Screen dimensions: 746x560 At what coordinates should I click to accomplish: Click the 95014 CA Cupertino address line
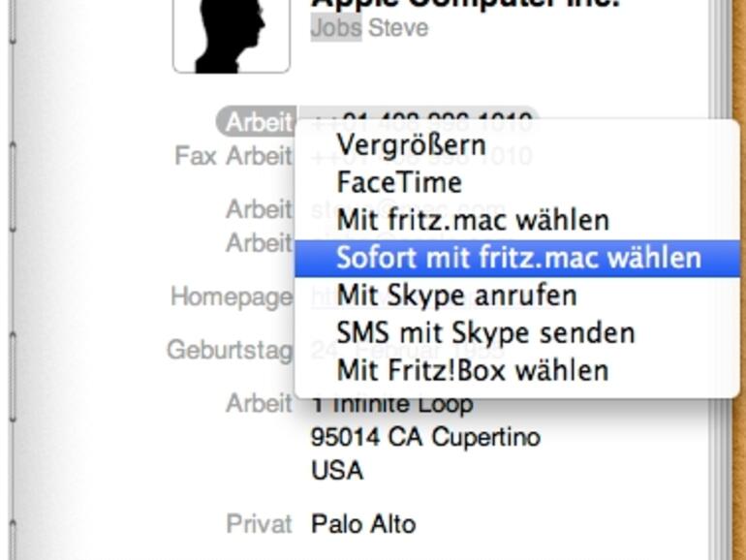click(x=425, y=438)
